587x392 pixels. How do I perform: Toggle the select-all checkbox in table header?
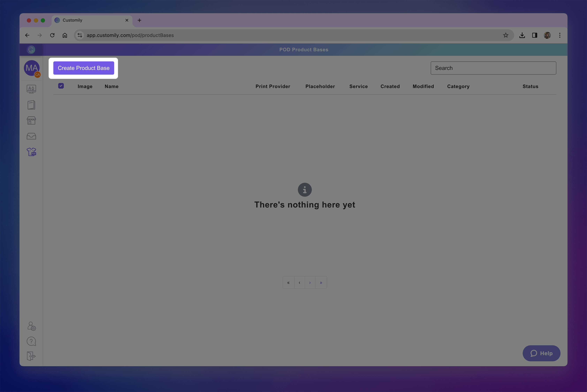[61, 86]
